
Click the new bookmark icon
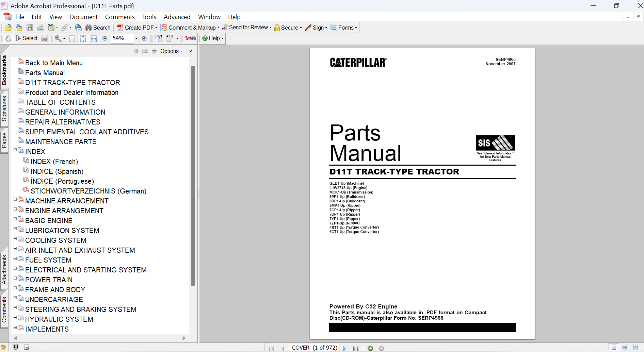point(145,51)
